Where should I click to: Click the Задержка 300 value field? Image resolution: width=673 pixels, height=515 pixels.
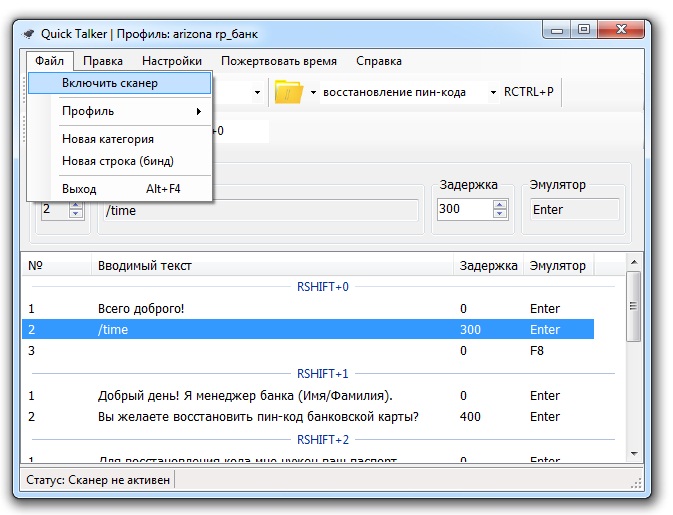[465, 209]
